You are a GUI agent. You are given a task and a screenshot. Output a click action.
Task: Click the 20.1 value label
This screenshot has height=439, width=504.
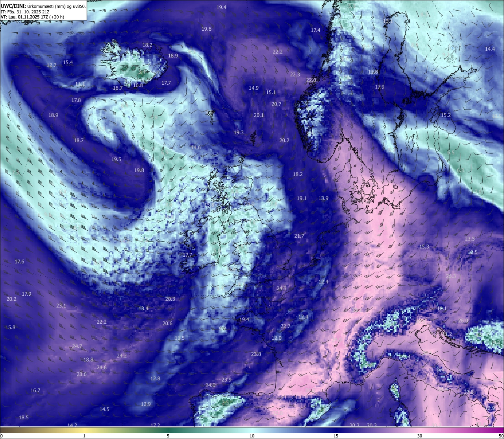tap(259, 115)
